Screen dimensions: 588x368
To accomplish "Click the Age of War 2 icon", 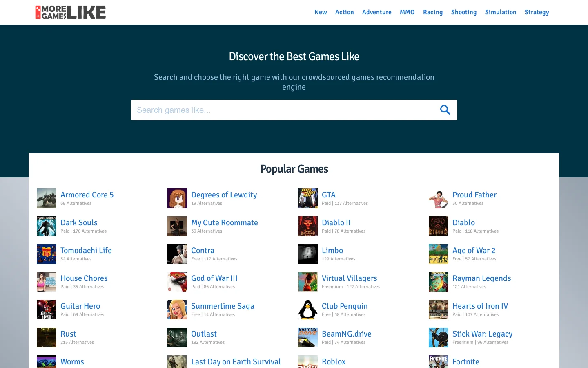I will coord(439,254).
